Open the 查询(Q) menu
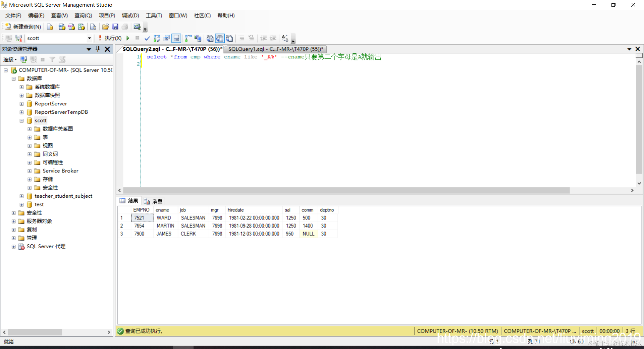 click(83, 15)
